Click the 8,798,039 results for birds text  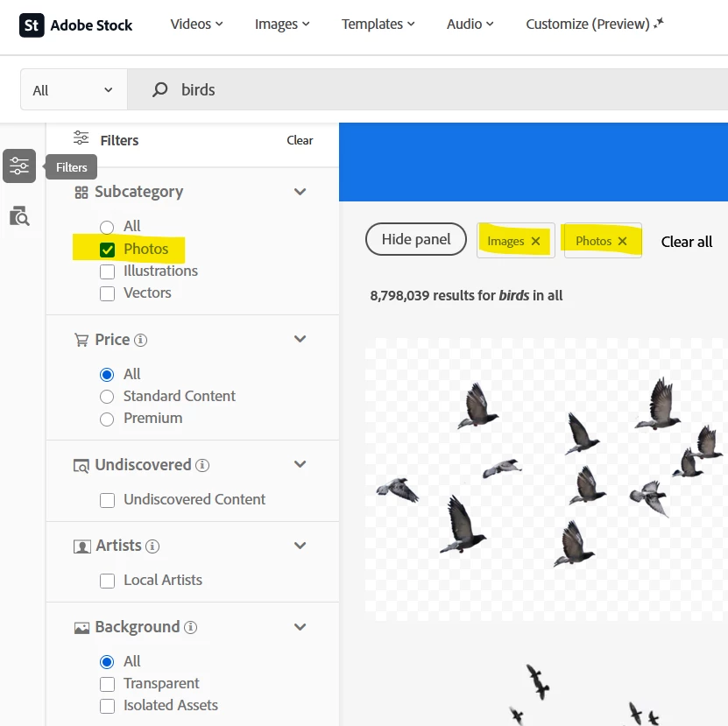(466, 296)
